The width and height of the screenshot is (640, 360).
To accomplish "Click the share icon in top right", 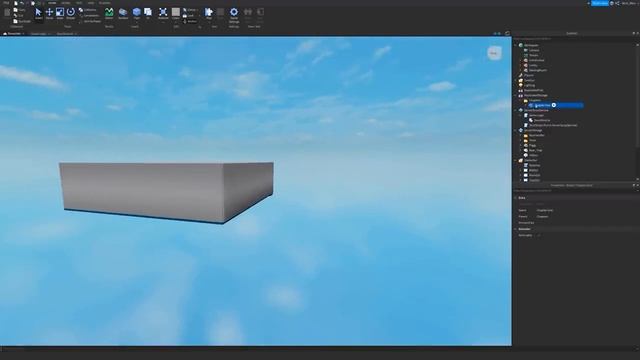I will point(617,3).
